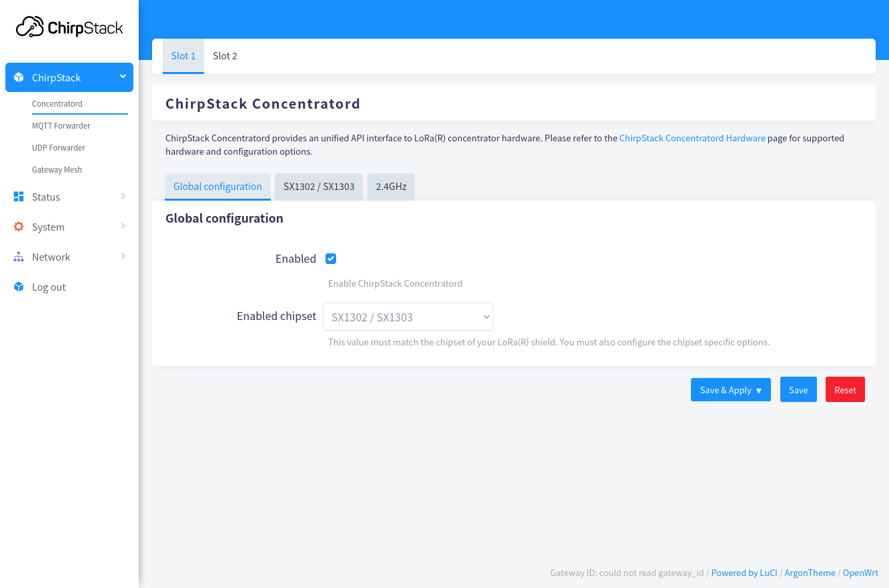Click the Status dashboard grid icon
The image size is (889, 588).
pyautogui.click(x=19, y=197)
